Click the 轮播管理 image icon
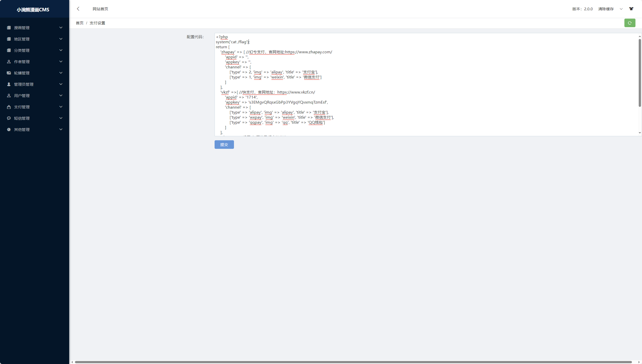This screenshot has width=642, height=364. click(x=9, y=73)
